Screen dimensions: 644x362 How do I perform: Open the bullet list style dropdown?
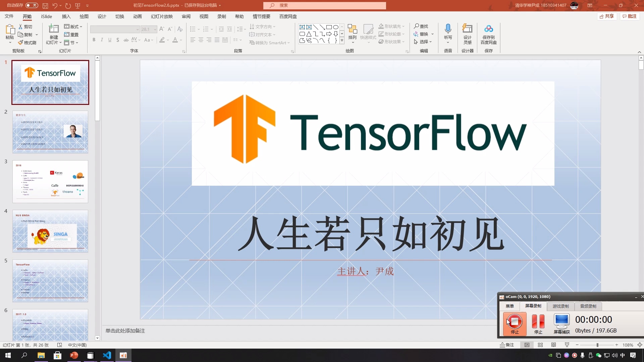[198, 29]
